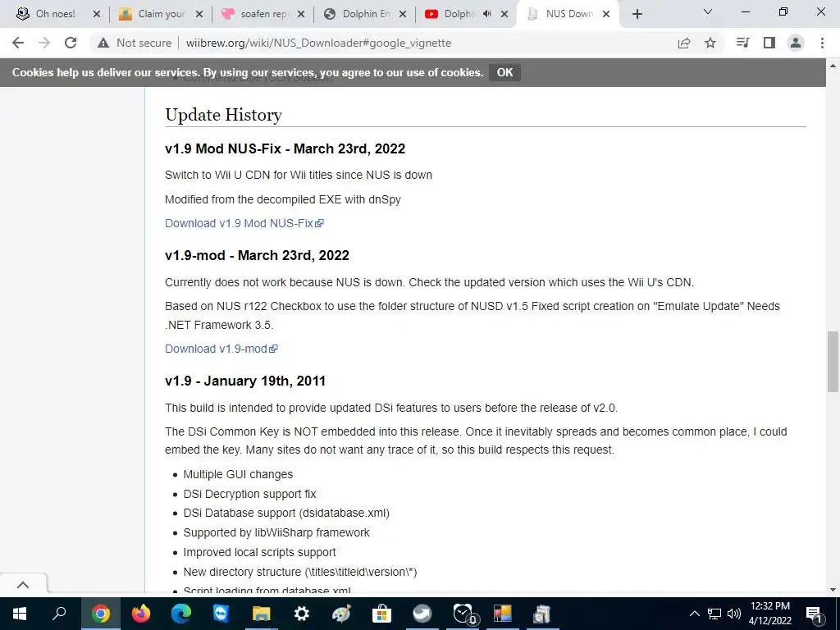
Task: Close the Dolphin Emulator tab
Action: tap(403, 15)
